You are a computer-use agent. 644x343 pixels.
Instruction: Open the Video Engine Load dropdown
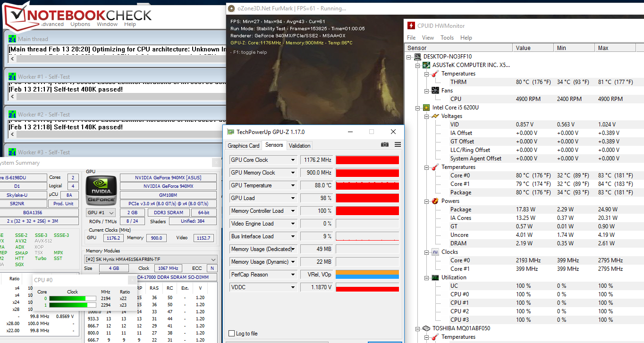pyautogui.click(x=293, y=224)
